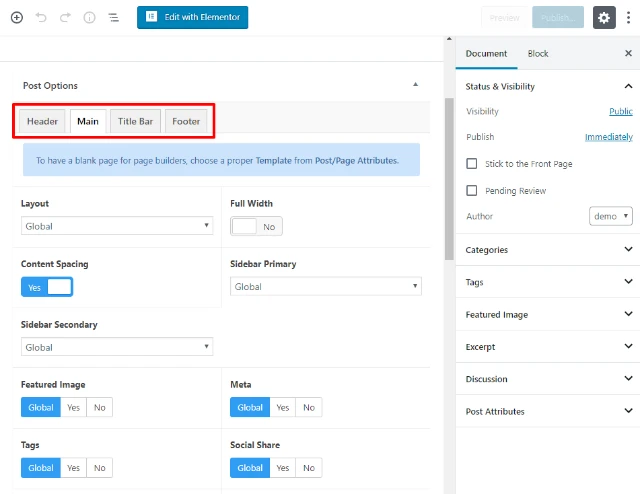Open the Sidebar Primary dropdown
Image resolution: width=640 pixels, height=494 pixels.
(326, 287)
